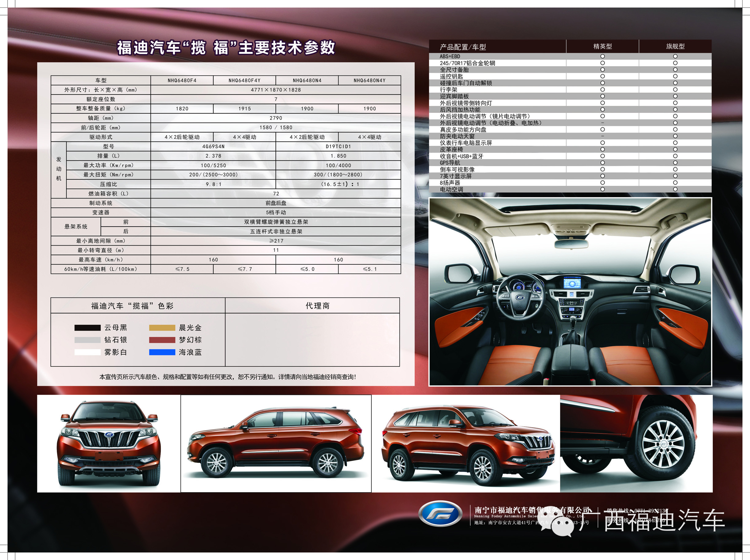The image size is (750, 560).
Task: Click model code NHQ6480N4
Action: (307, 80)
